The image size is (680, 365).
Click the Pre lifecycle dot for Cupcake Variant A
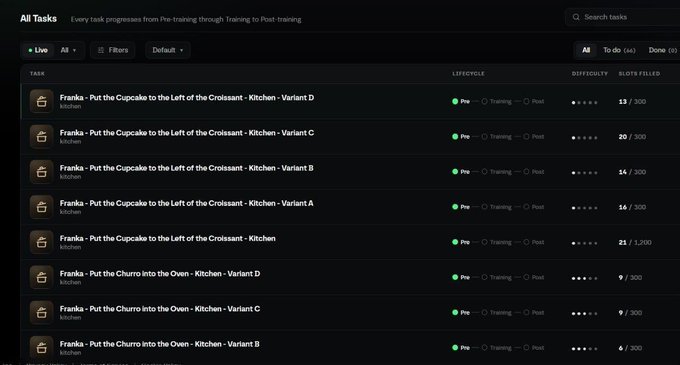tap(455, 207)
